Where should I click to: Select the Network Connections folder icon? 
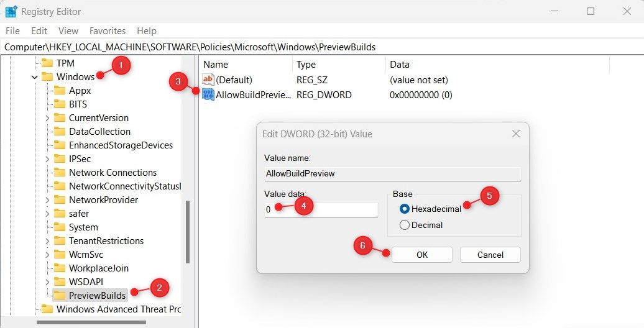[x=60, y=173]
